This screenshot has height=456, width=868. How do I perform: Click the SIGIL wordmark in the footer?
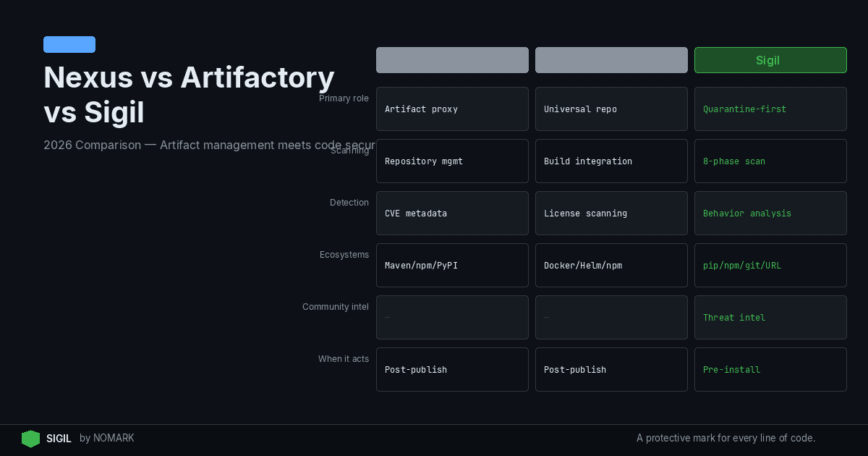[x=59, y=439]
